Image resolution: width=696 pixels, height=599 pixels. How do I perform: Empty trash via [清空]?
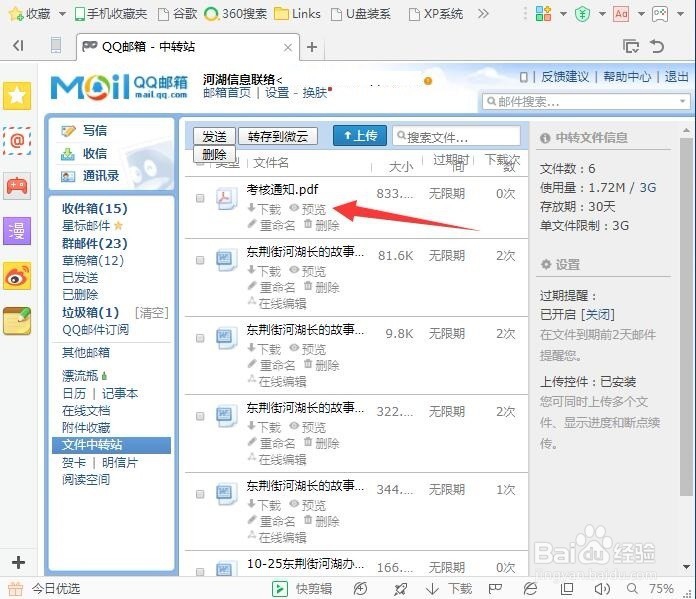[151, 313]
